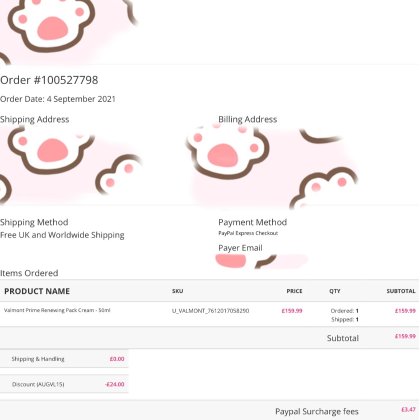This screenshot has width=420, height=420.
Task: Click the Order #100527798 heading
Action: 49,80
